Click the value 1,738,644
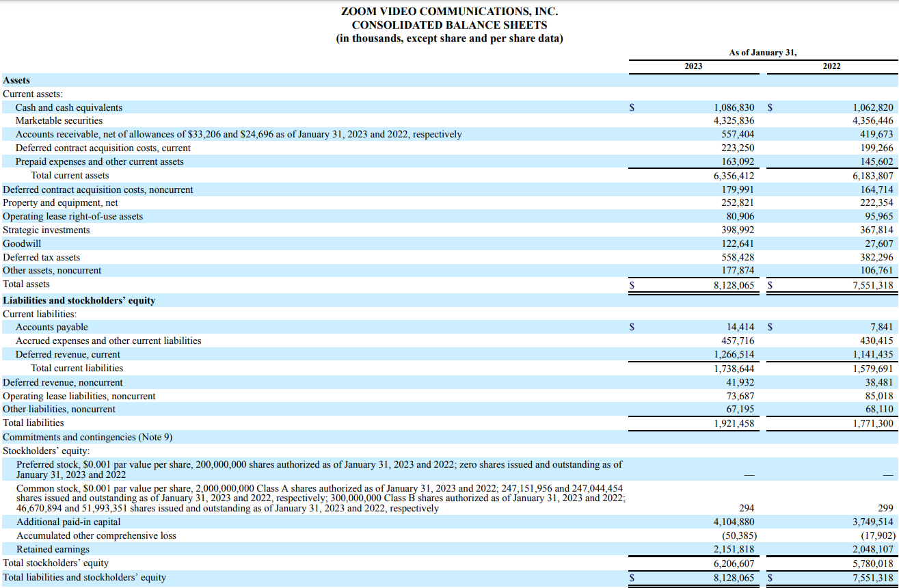Viewport: 899px width, 588px height. pos(734,368)
